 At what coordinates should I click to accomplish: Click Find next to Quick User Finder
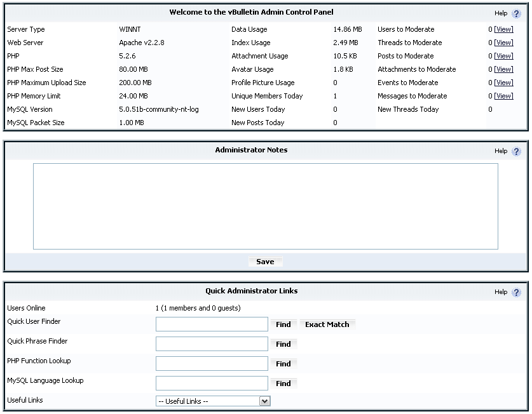(x=283, y=324)
